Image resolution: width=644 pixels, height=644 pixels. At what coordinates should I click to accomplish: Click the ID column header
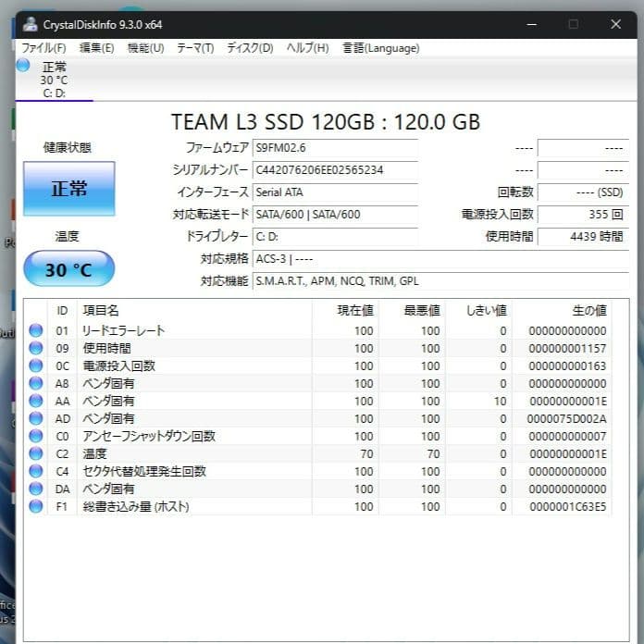point(62,311)
